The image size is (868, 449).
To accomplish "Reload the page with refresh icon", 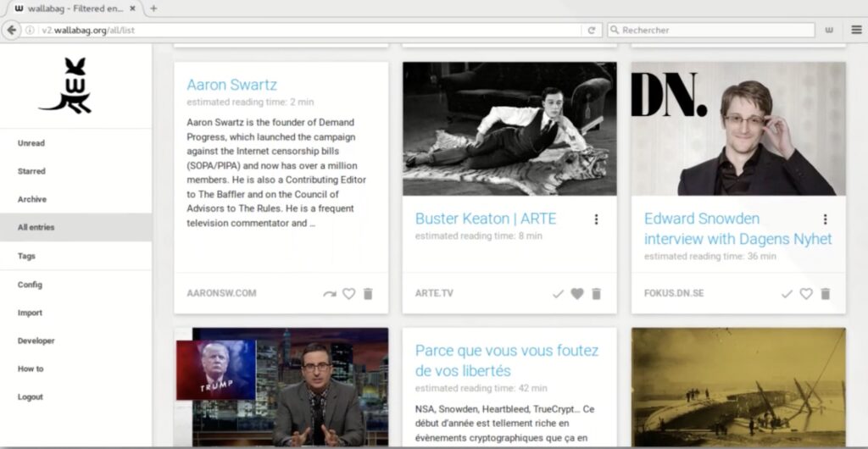I will (592, 30).
